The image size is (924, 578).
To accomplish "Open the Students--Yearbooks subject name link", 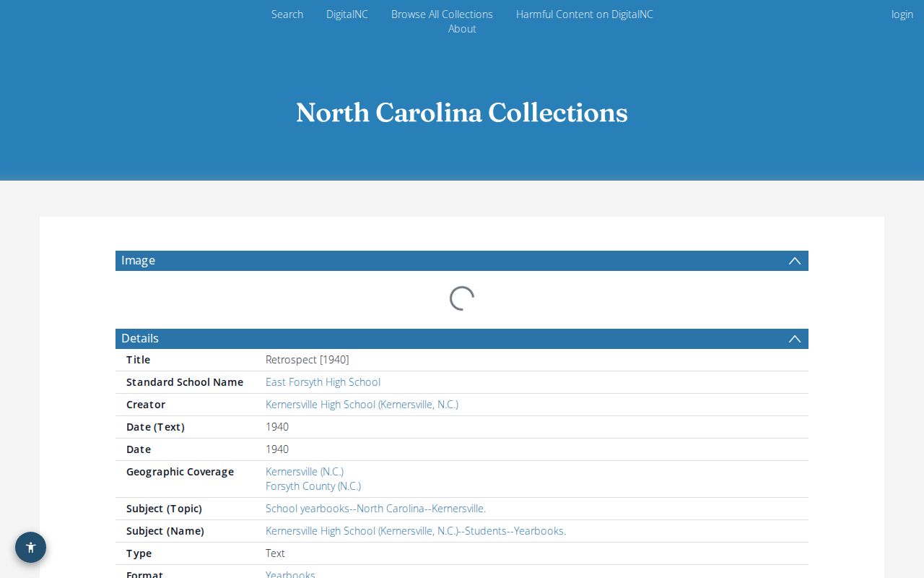I will coord(416,531).
